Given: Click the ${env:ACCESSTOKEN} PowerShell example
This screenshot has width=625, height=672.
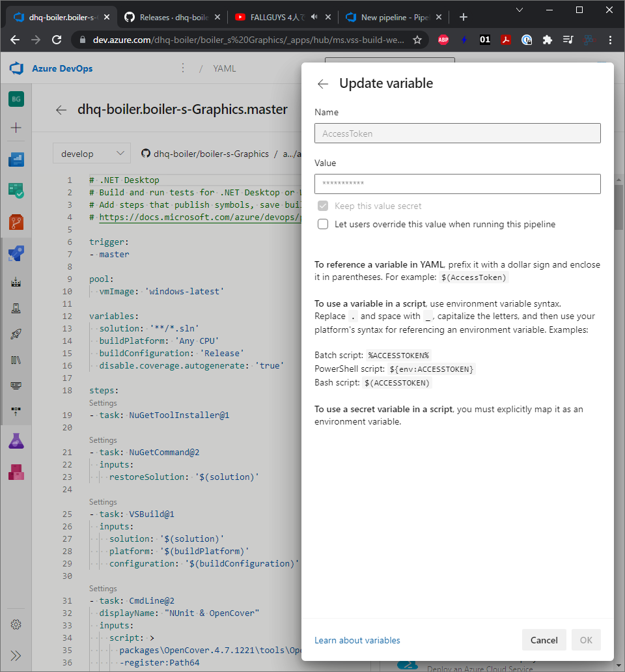Looking at the screenshot, I should [x=432, y=369].
